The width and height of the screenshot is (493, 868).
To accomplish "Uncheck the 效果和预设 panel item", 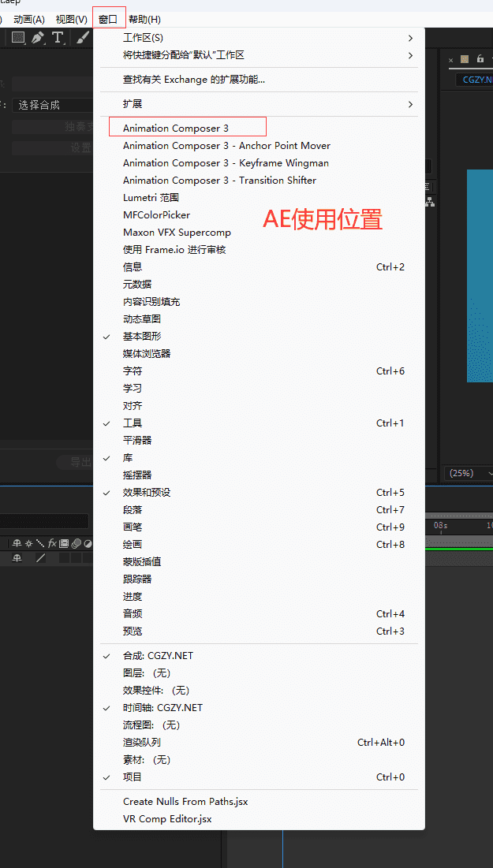I will (259, 493).
